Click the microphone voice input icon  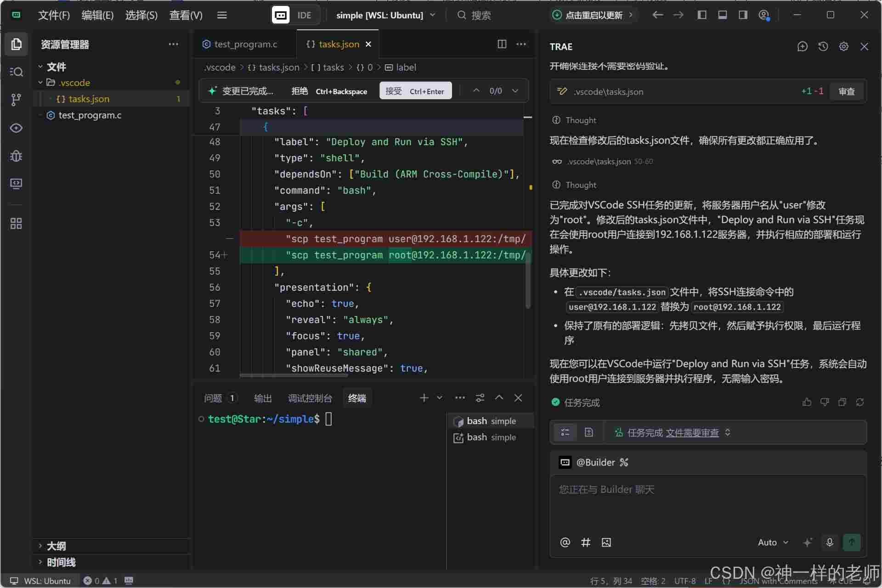(829, 542)
